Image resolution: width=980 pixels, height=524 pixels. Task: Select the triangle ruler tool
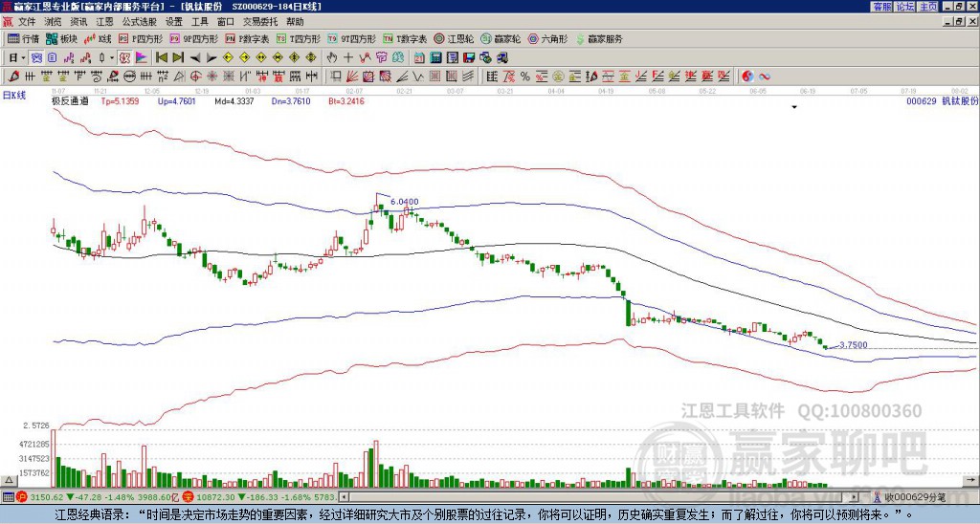[179, 76]
